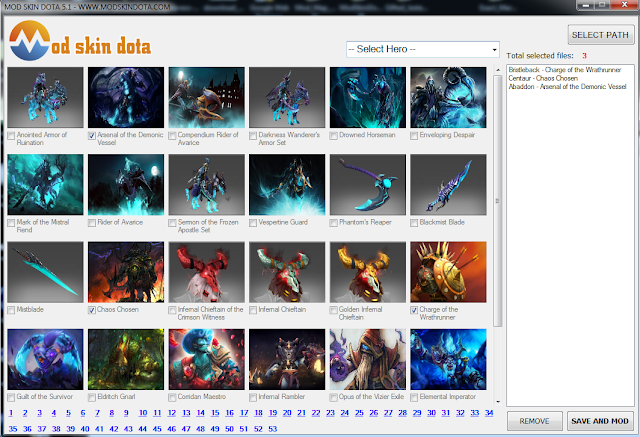Viewport: 640px width, 437px height.
Task: Click the skin list scroll down arrow
Action: point(498,402)
